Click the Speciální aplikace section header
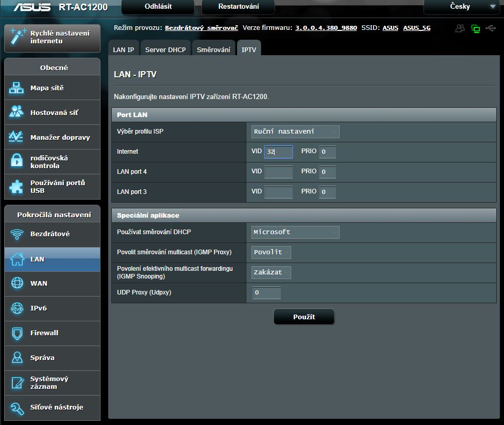504x425 pixels. pos(304,215)
